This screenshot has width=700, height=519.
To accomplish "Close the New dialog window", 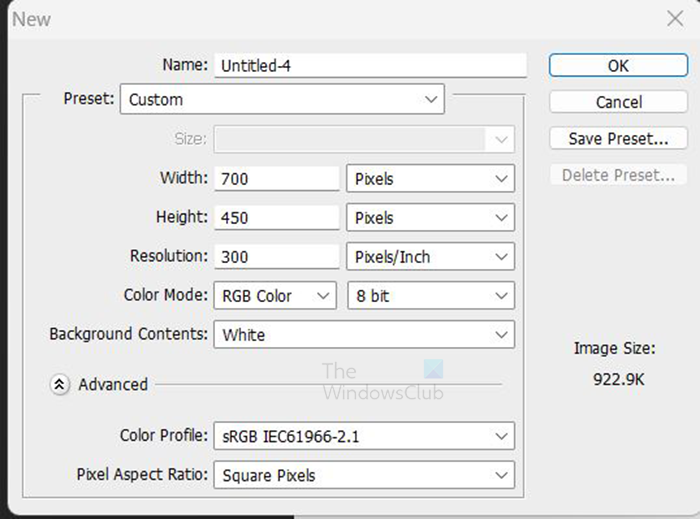I will coord(675,18).
